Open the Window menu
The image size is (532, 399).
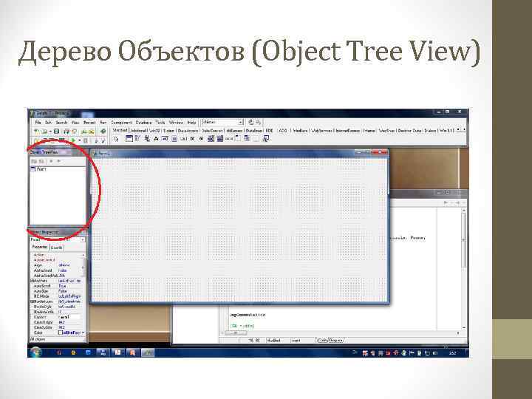click(176, 123)
